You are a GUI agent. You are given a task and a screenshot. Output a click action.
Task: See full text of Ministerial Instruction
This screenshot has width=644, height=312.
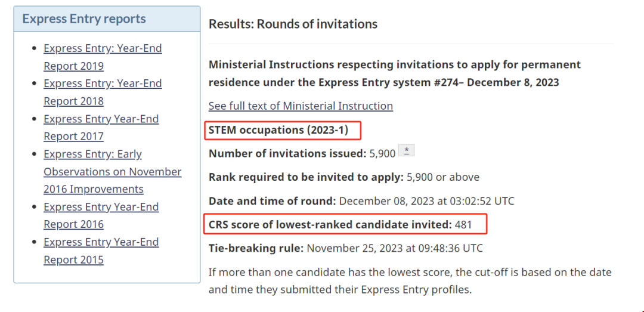point(301,106)
